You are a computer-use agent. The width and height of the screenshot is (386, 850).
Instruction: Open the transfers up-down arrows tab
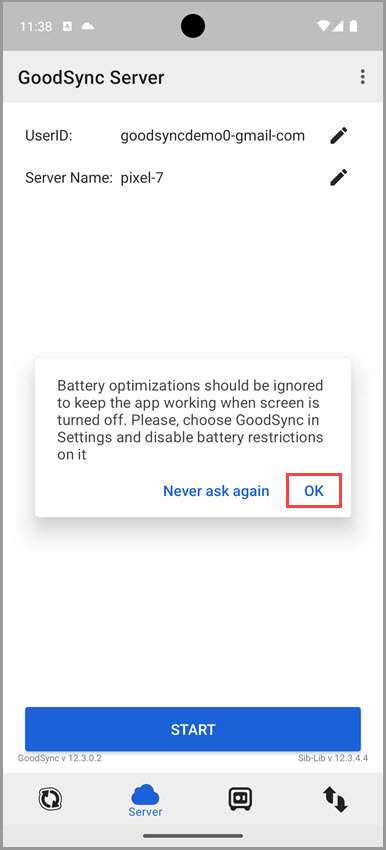(x=335, y=800)
